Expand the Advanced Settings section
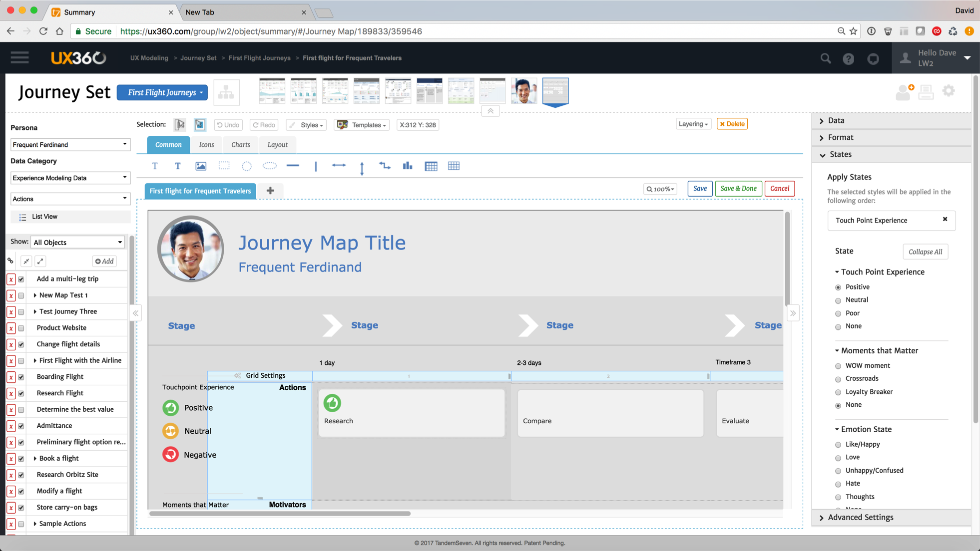This screenshot has height=551, width=980. pos(860,518)
